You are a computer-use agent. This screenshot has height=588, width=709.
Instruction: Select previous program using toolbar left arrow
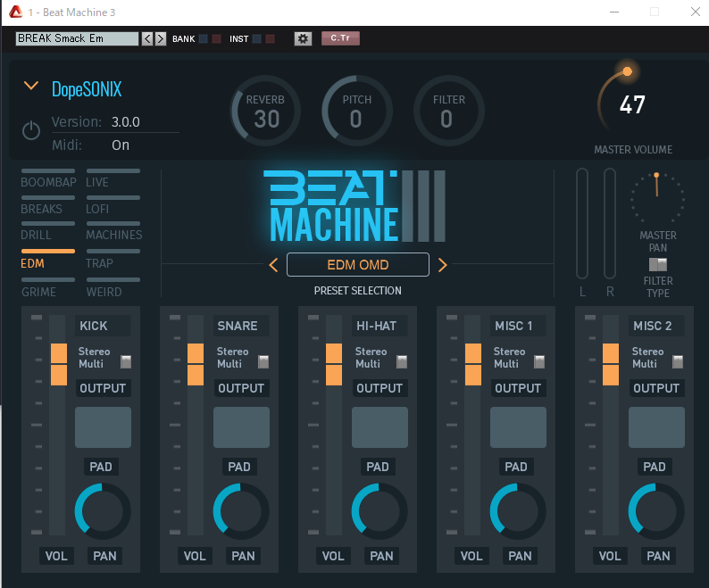147,39
